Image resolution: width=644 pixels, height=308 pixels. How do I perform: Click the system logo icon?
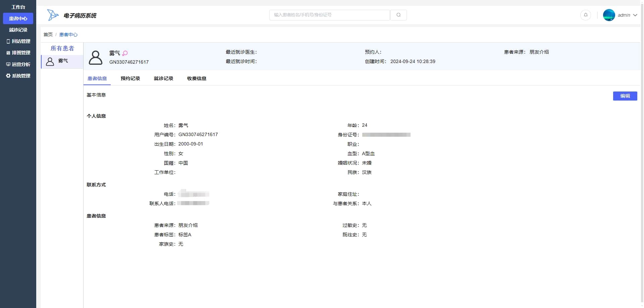[53, 15]
